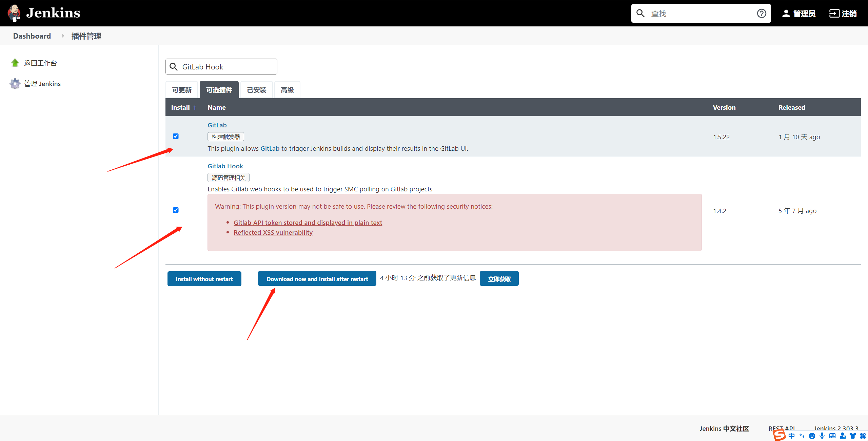
Task: Click the administrator user icon
Action: click(786, 14)
